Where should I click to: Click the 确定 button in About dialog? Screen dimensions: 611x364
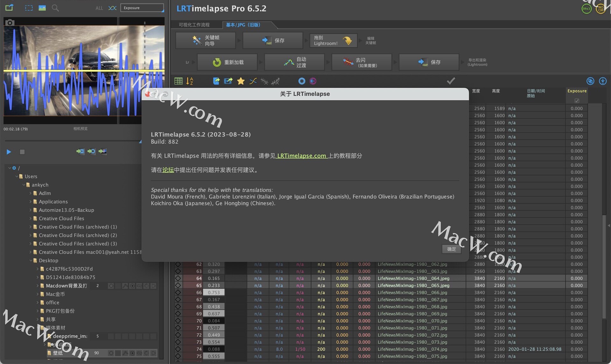click(452, 249)
